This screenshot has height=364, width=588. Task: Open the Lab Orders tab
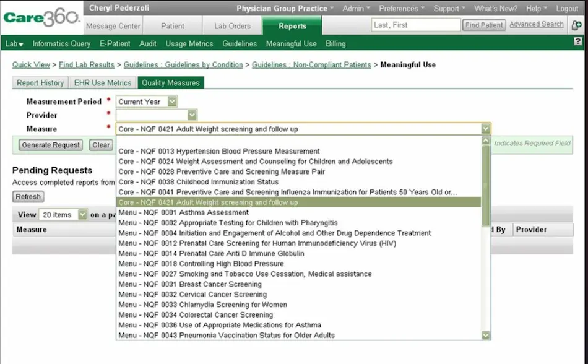coord(232,25)
